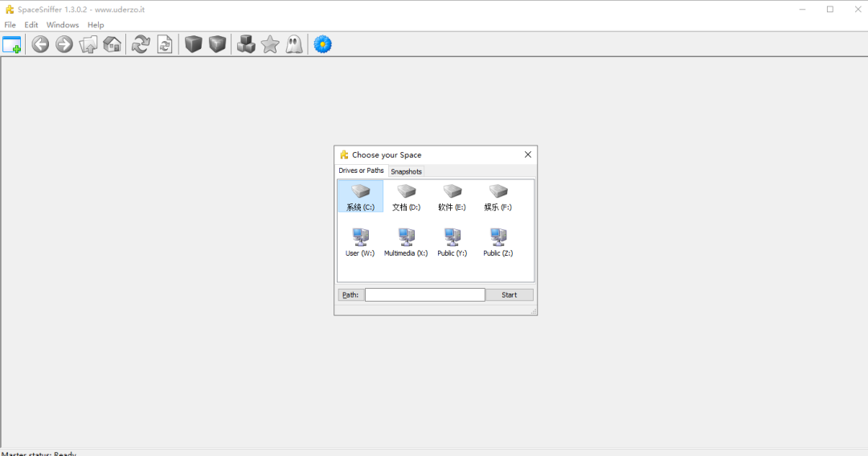Image resolution: width=868 pixels, height=456 pixels.
Task: Select the 系统 (C:) drive
Action: tap(360, 197)
